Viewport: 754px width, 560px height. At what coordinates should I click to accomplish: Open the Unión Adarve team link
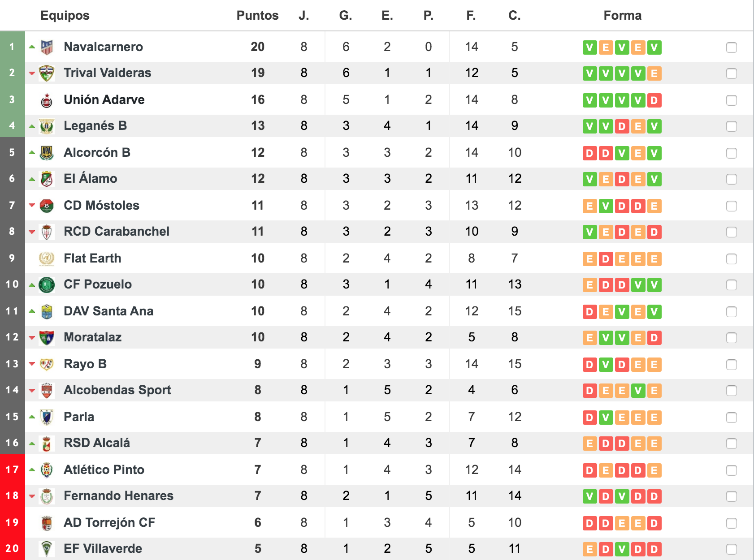(x=104, y=99)
